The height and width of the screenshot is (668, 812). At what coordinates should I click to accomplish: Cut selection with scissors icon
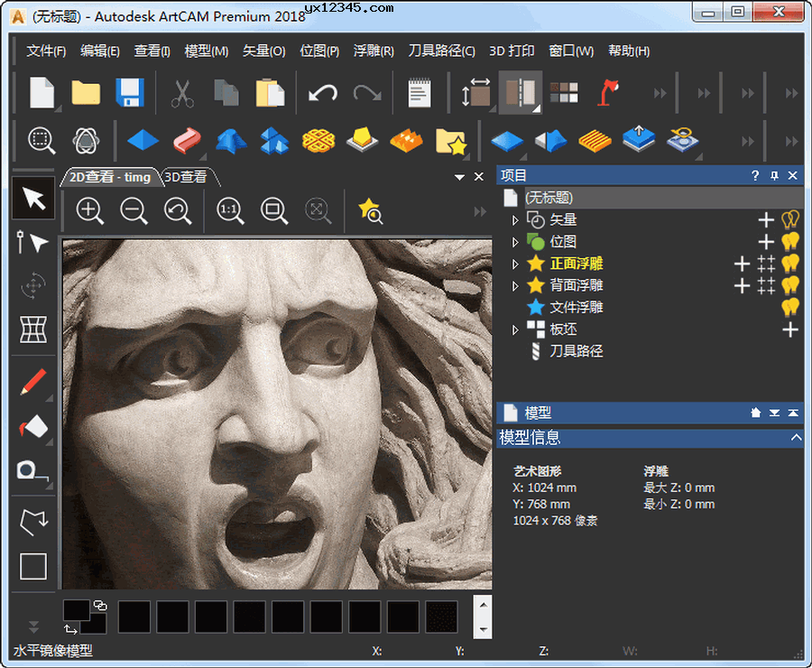point(182,94)
